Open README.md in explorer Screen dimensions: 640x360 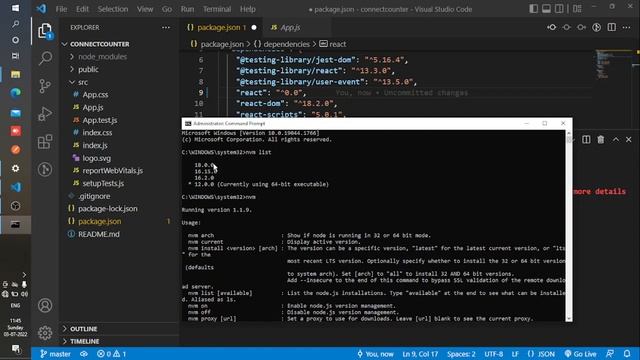[99, 234]
